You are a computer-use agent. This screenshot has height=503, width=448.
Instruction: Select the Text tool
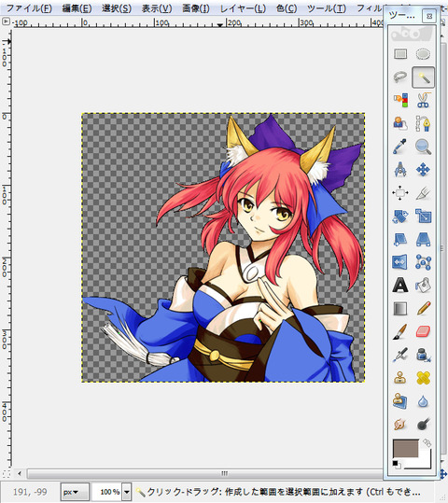[400, 286]
